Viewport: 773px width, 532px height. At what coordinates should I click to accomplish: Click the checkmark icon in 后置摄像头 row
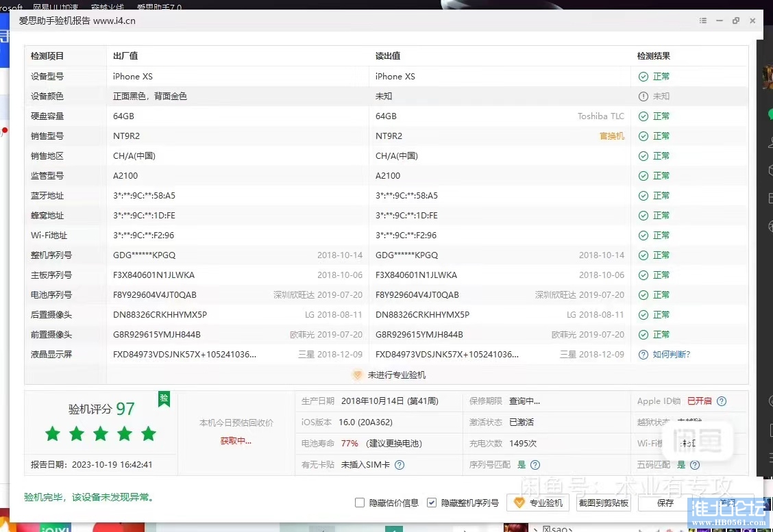643,315
